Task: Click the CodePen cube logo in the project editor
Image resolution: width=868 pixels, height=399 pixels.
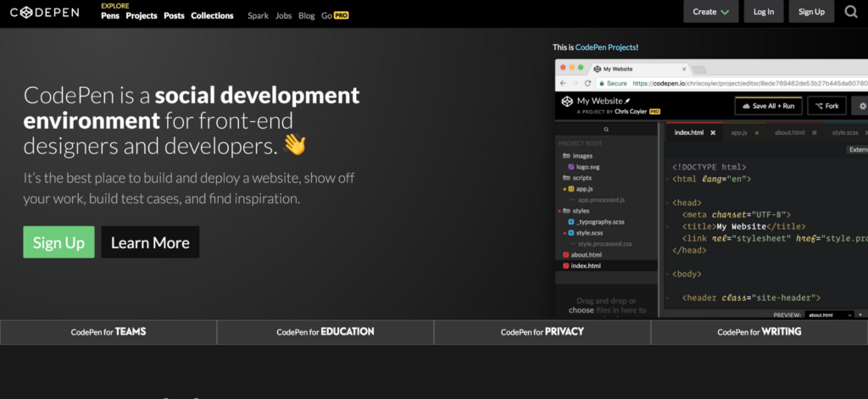Action: [x=567, y=101]
